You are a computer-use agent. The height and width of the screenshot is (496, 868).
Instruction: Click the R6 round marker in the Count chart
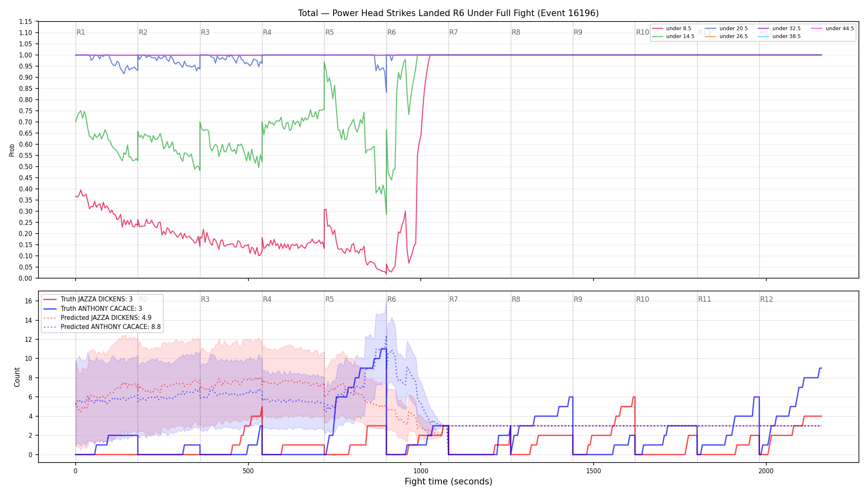391,299
